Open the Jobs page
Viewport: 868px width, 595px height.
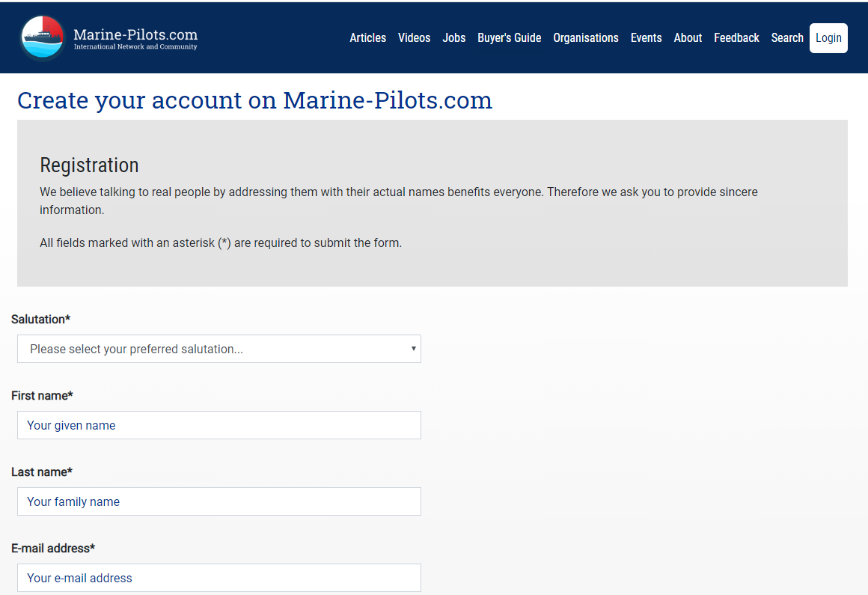454,38
